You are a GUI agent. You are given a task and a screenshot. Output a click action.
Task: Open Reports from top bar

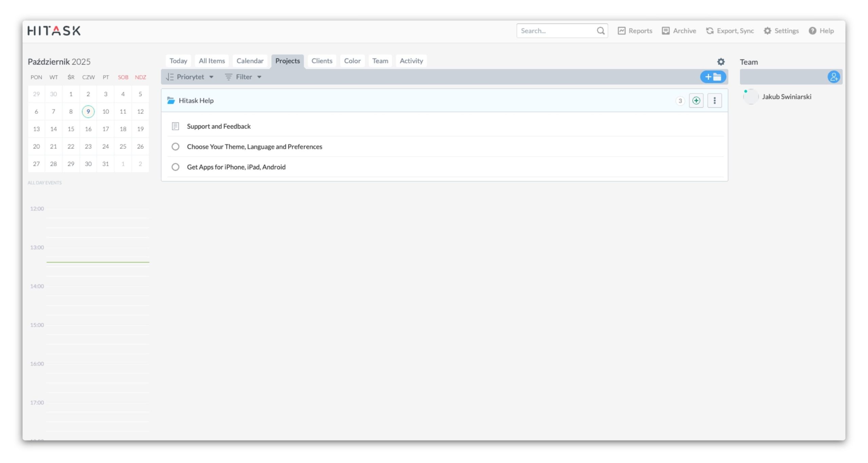click(635, 31)
